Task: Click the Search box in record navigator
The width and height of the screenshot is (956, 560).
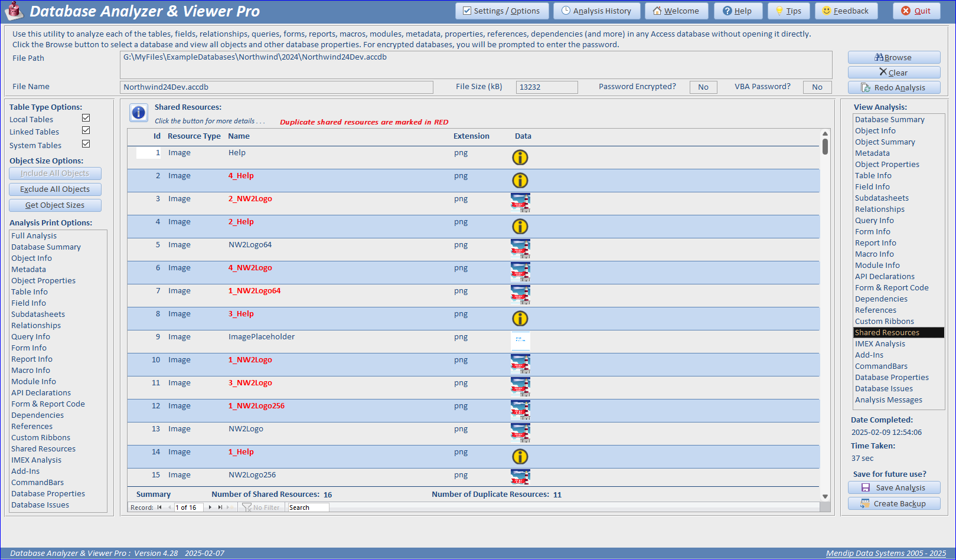Action: 308,507
